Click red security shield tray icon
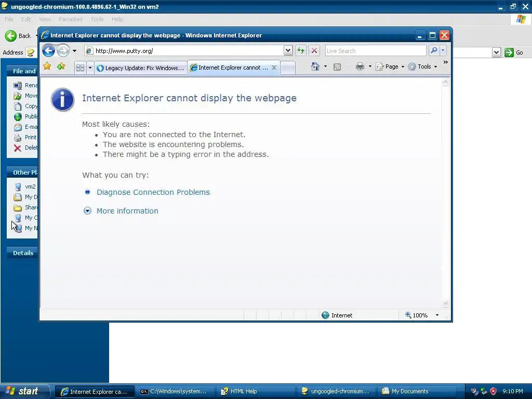Viewport: 532px width, 399px height. [x=494, y=392]
